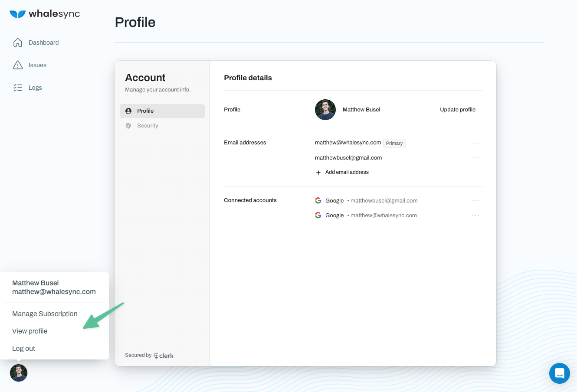The height and width of the screenshot is (392, 577).
Task: Open the Logs checklist icon
Action: (x=18, y=88)
